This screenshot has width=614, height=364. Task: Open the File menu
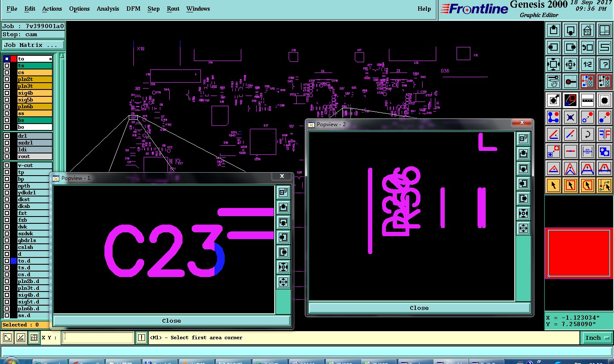coord(12,9)
